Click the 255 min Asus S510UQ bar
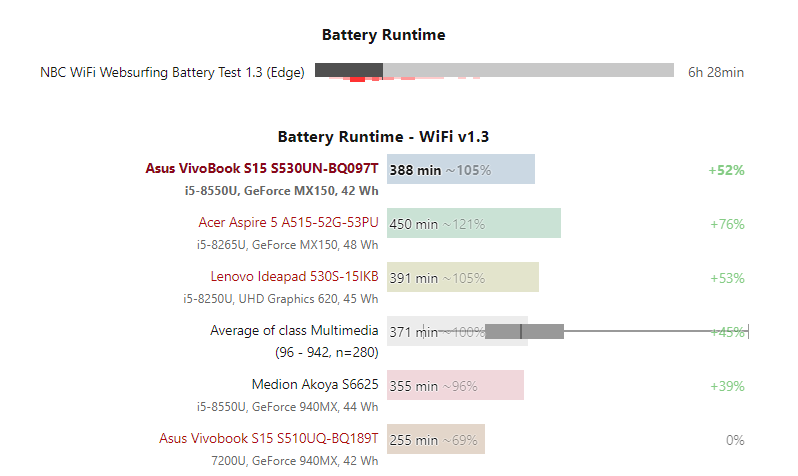Viewport: 798px width, 476px height. (436, 439)
